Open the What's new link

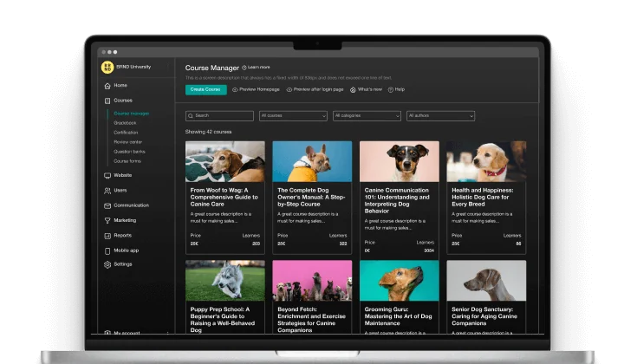[x=365, y=89]
